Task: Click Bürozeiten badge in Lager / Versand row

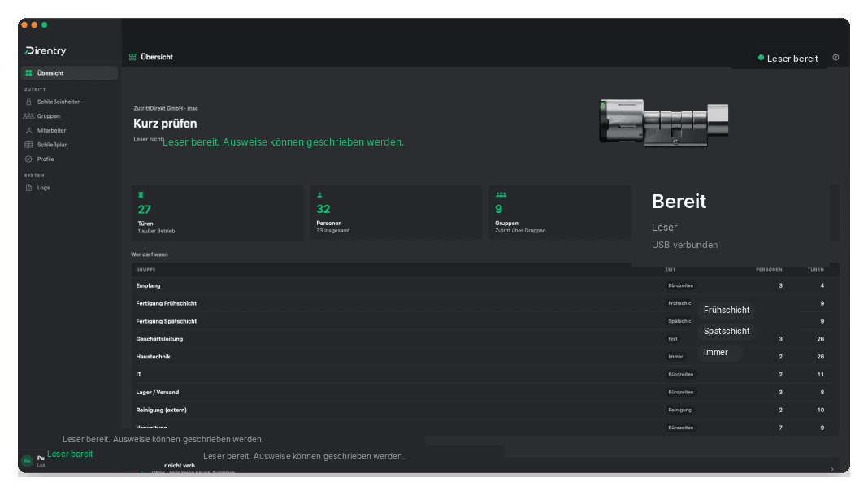Action: pos(681,392)
